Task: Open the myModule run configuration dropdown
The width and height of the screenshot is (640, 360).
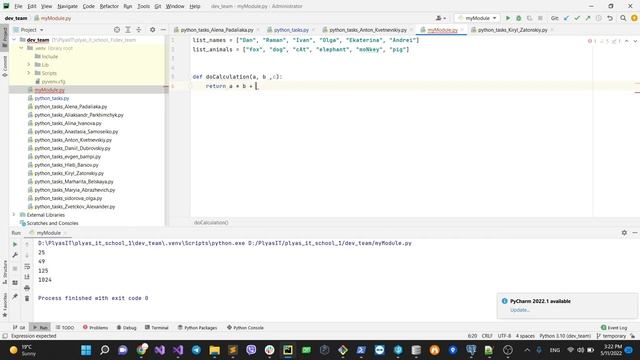Action: coord(477,18)
